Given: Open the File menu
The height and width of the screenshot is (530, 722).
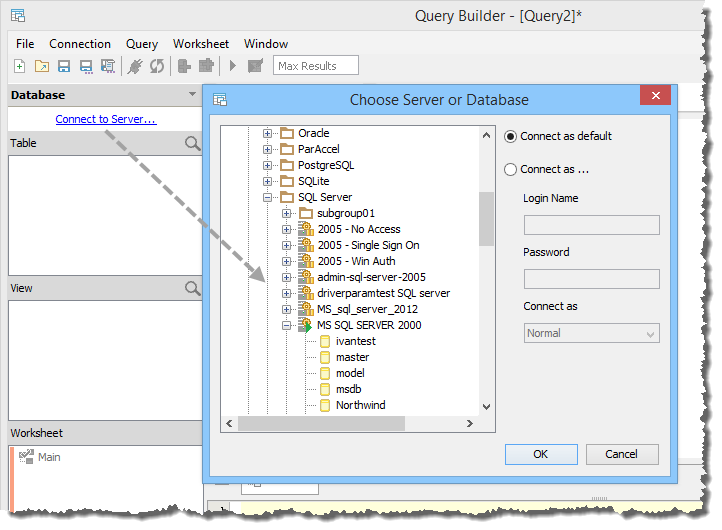Looking at the screenshot, I should coord(25,44).
